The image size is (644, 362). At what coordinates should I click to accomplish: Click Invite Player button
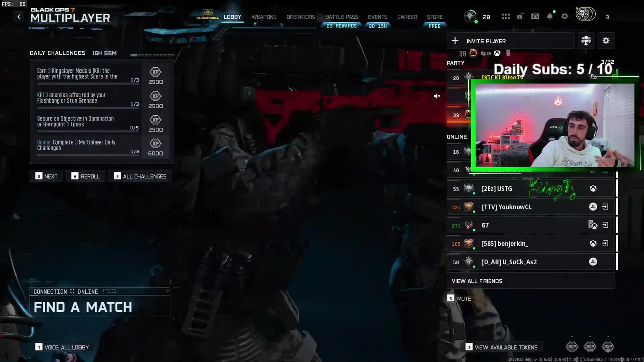tap(510, 41)
